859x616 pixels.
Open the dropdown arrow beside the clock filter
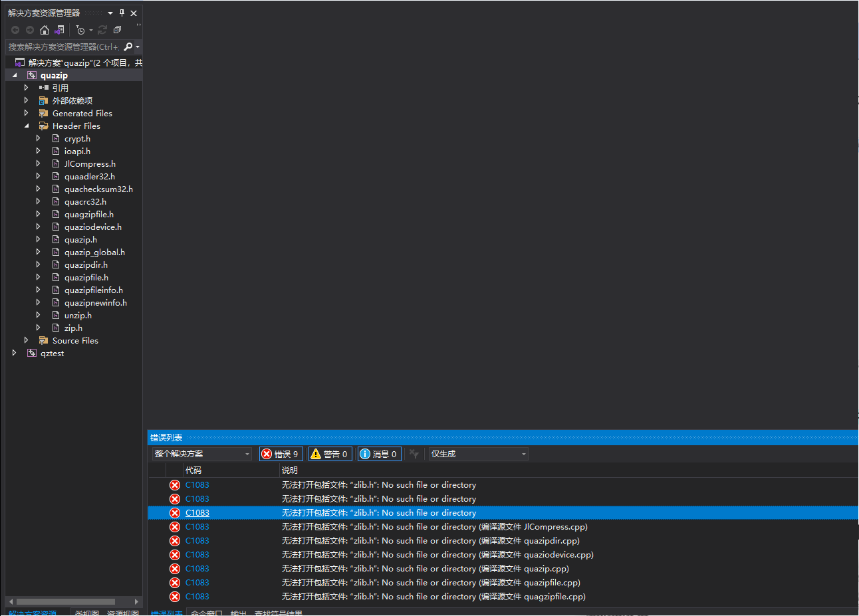point(91,30)
